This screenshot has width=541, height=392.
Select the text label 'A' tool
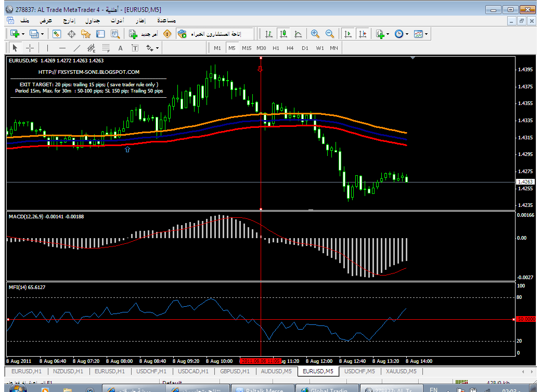(120, 48)
